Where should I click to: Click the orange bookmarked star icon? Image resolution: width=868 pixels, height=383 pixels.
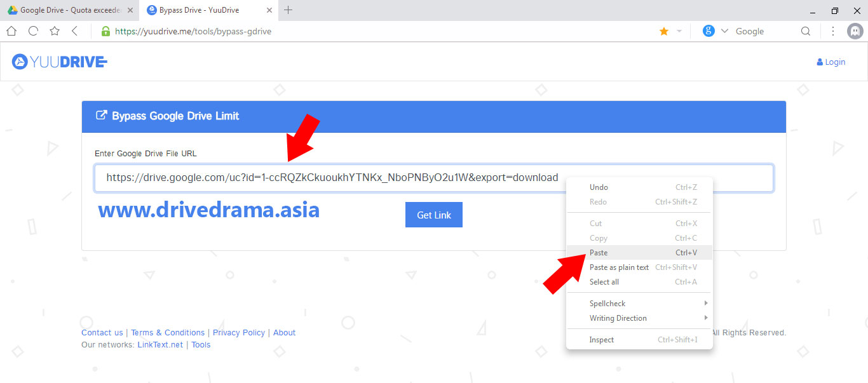[664, 31]
